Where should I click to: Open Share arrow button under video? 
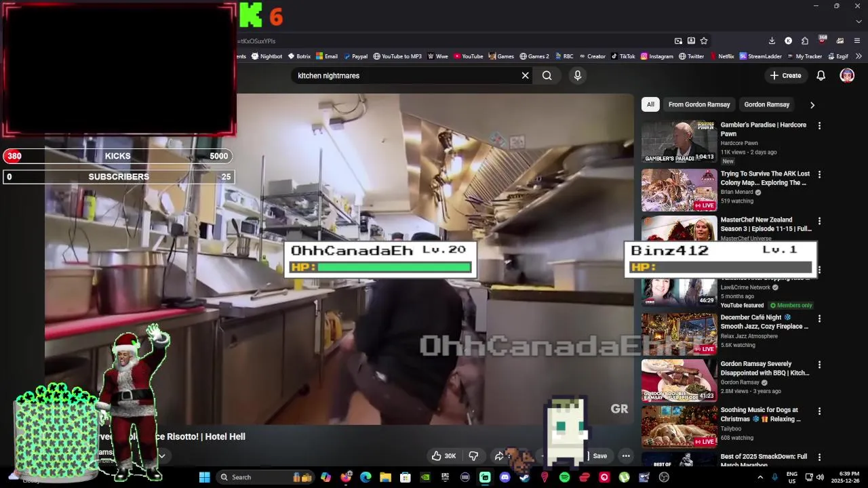499,455
